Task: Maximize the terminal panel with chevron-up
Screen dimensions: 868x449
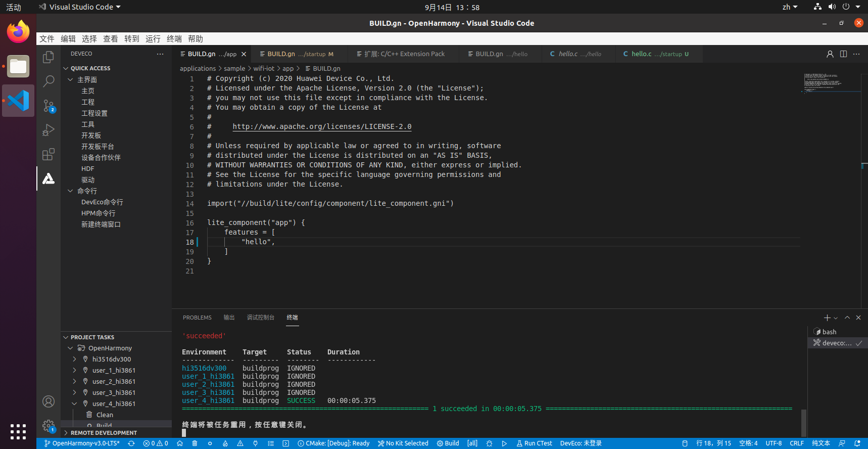Action: (x=847, y=318)
